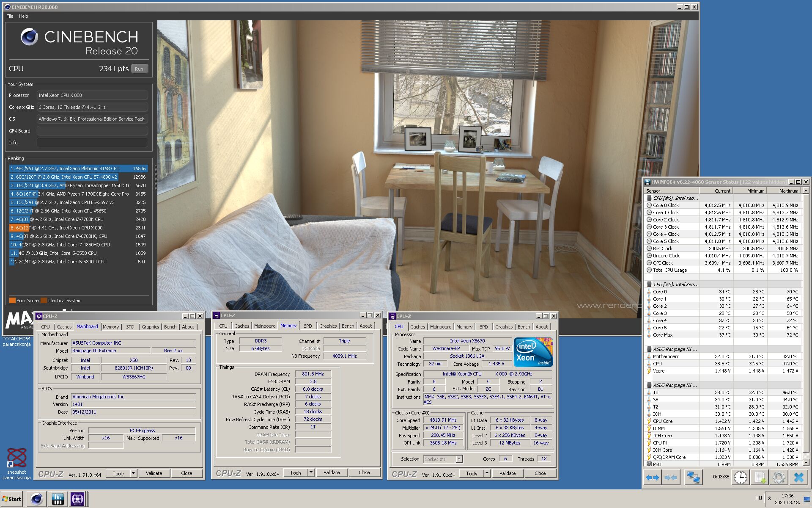Click HWiNFO collapse columns arrows icon
This screenshot has height=508, width=812.
(x=671, y=478)
